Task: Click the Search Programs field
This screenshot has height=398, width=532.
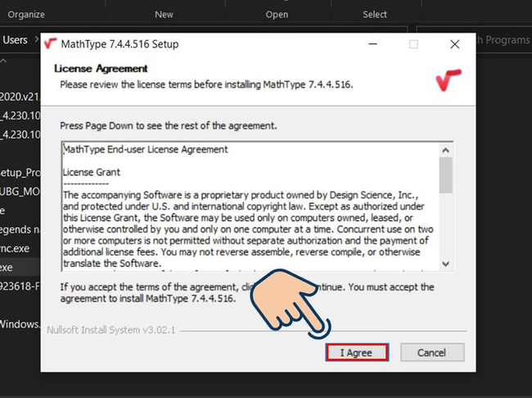Action: 499,40
